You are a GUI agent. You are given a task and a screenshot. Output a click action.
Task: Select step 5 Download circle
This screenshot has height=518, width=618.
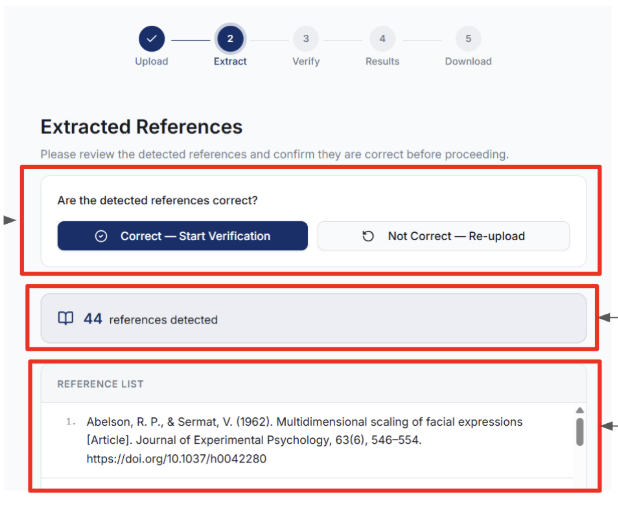tap(468, 39)
